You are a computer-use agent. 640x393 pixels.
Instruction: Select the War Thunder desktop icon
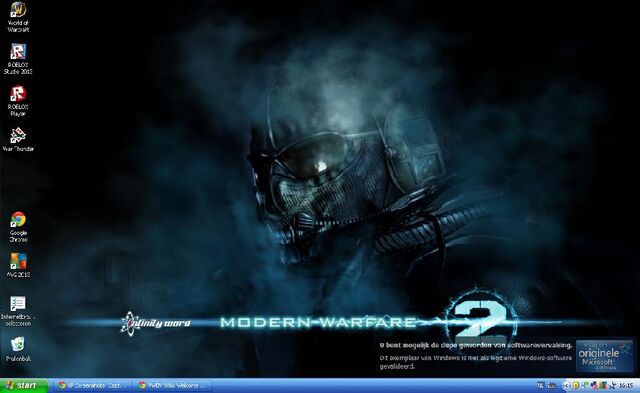pyautogui.click(x=18, y=140)
